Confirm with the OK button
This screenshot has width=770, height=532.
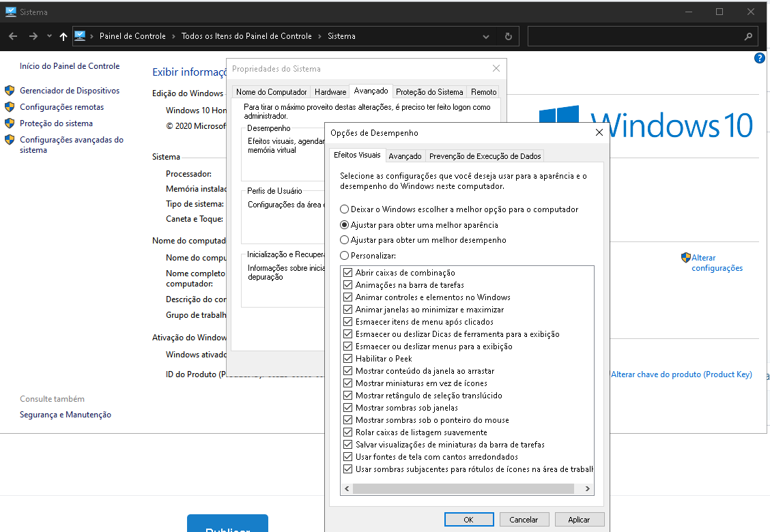469,520
